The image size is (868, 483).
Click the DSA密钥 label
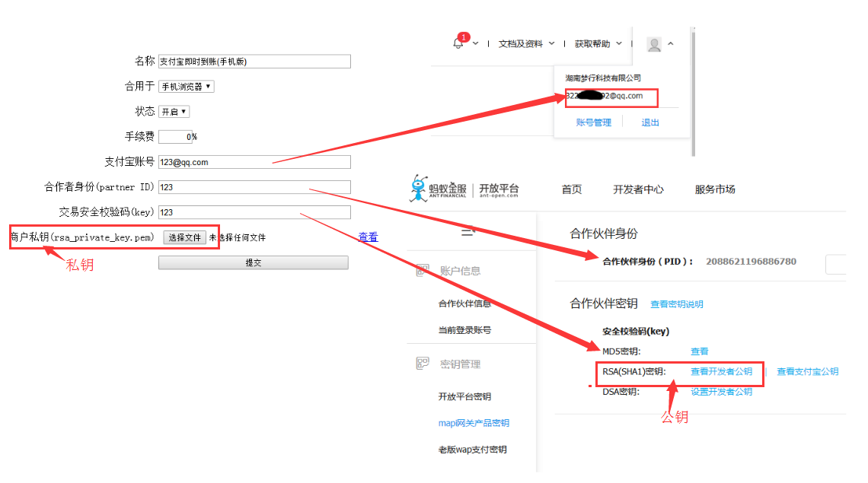(x=621, y=392)
